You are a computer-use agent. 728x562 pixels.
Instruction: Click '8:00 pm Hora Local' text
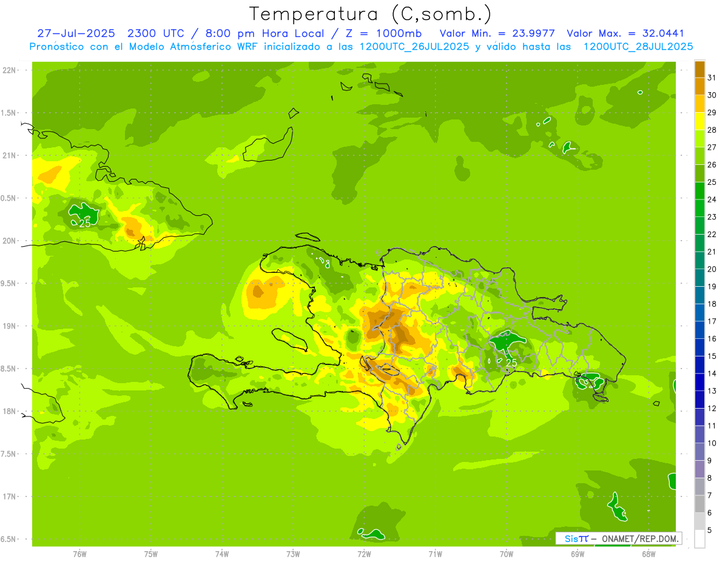pos(263,33)
